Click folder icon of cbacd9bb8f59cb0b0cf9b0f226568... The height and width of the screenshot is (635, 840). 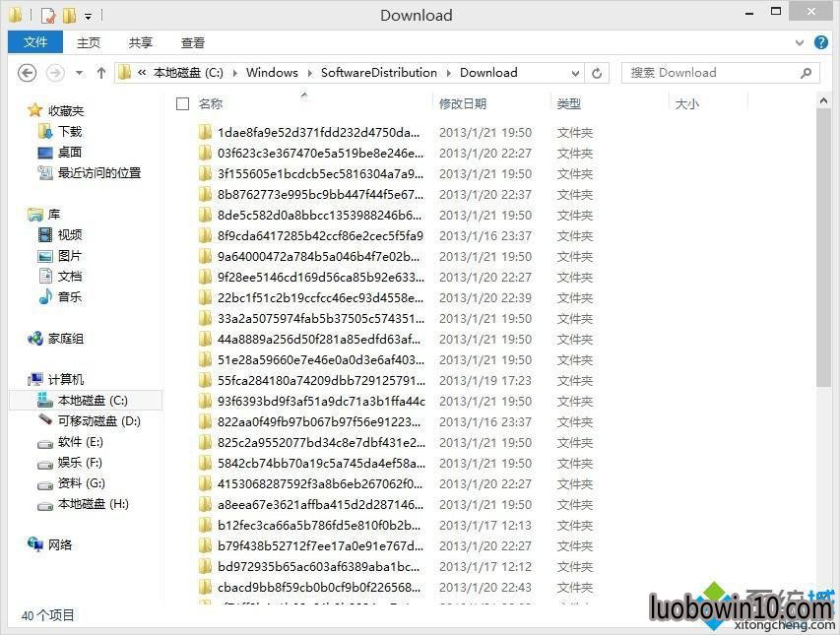point(205,588)
